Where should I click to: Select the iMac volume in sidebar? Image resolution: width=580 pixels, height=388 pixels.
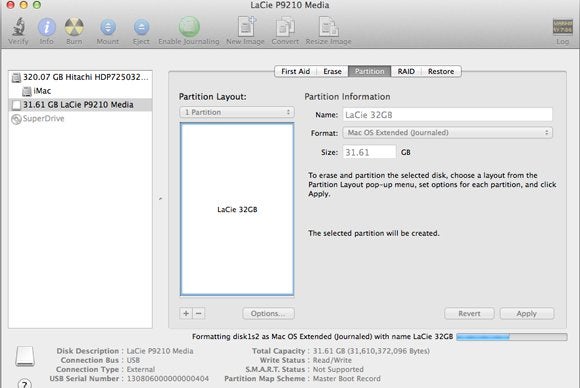coord(80,91)
